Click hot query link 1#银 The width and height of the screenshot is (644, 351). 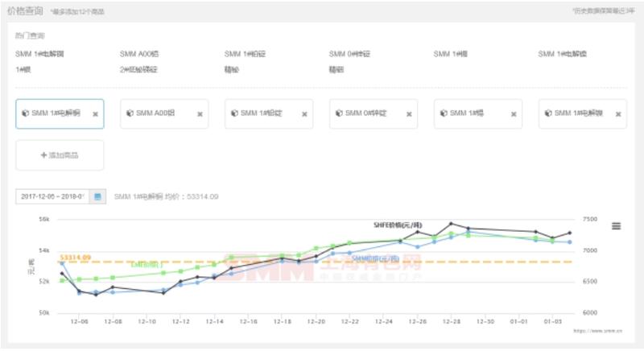coord(23,69)
